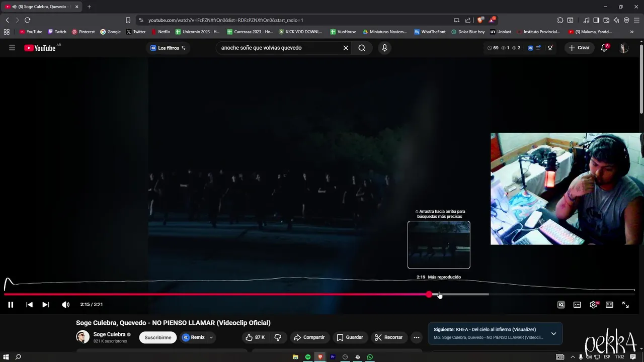Enter full screen mode
This screenshot has height=362, width=644.
625,305
